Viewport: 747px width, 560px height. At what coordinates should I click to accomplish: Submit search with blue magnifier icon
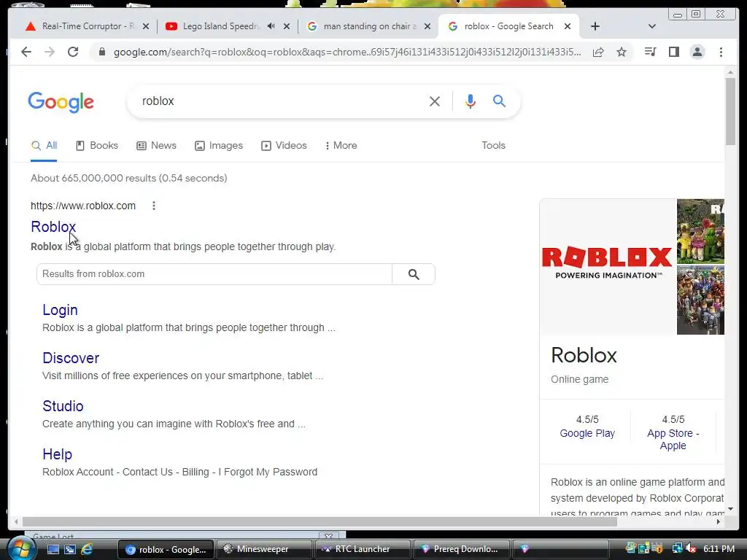[499, 101]
